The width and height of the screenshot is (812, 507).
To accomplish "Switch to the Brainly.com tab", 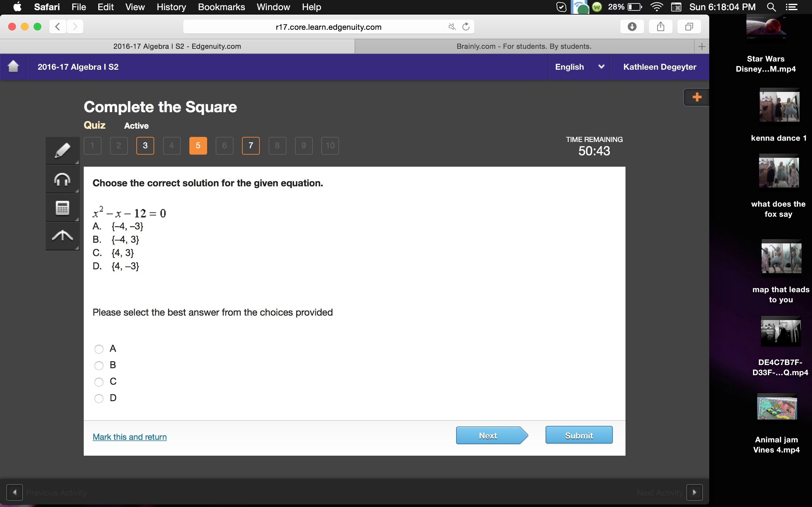I will point(523,46).
